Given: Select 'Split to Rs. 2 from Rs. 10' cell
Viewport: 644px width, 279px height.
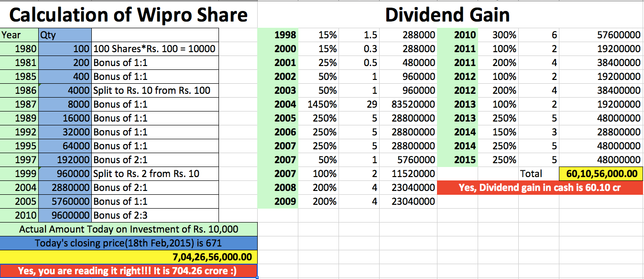Looking at the screenshot, I should pos(155,174).
